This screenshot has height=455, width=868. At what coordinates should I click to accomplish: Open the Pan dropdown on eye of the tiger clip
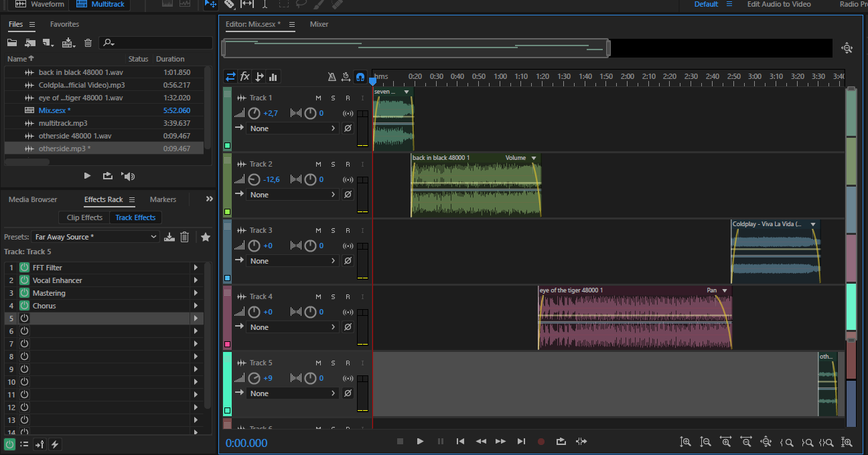click(725, 290)
